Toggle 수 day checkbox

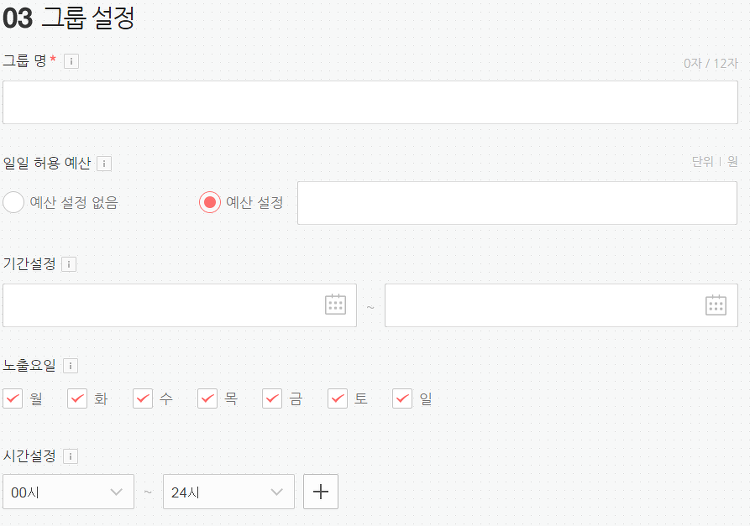coord(143,398)
